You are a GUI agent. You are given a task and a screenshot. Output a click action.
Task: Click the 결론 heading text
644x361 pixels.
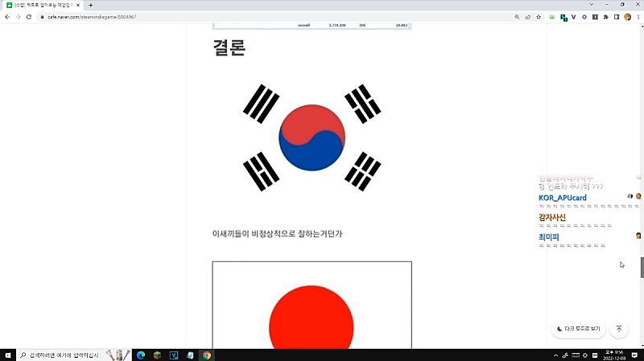pyautogui.click(x=229, y=47)
